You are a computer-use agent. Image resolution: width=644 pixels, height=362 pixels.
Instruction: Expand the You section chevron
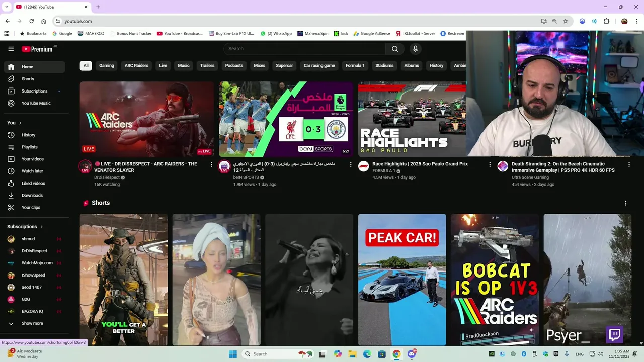pyautogui.click(x=20, y=123)
